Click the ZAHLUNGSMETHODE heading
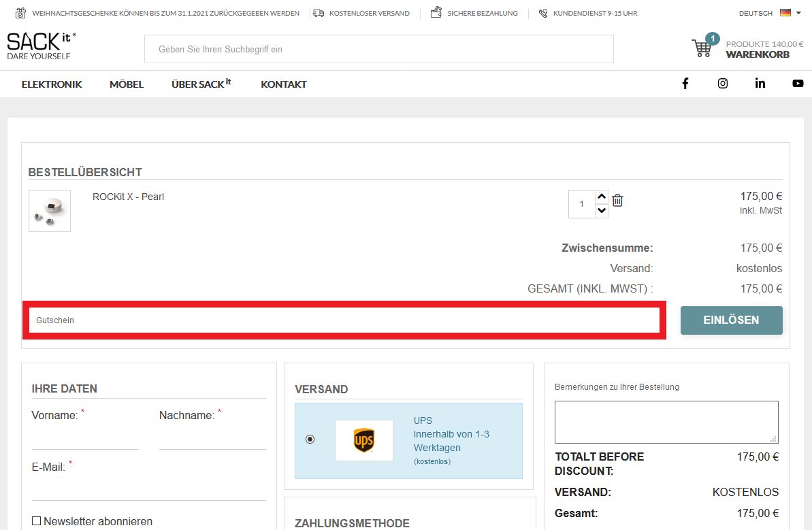 tap(352, 523)
